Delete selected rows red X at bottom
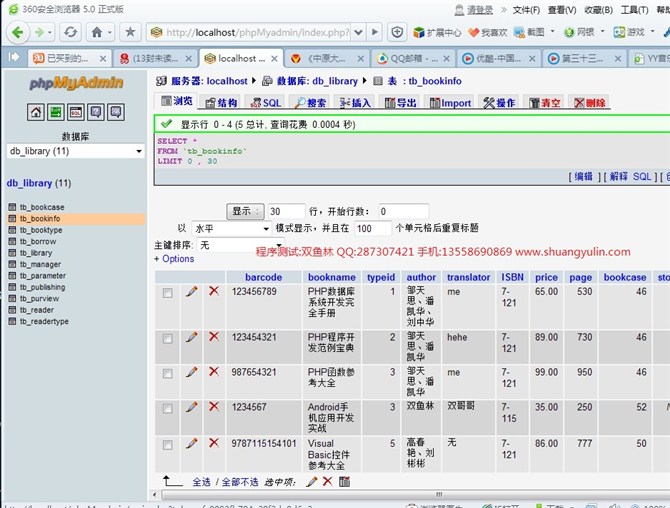670x508 pixels. (327, 482)
